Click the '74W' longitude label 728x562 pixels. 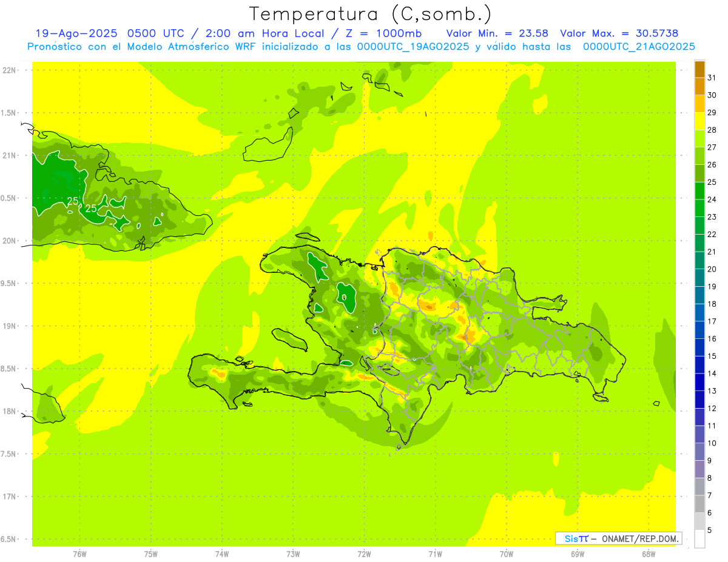pos(222,554)
